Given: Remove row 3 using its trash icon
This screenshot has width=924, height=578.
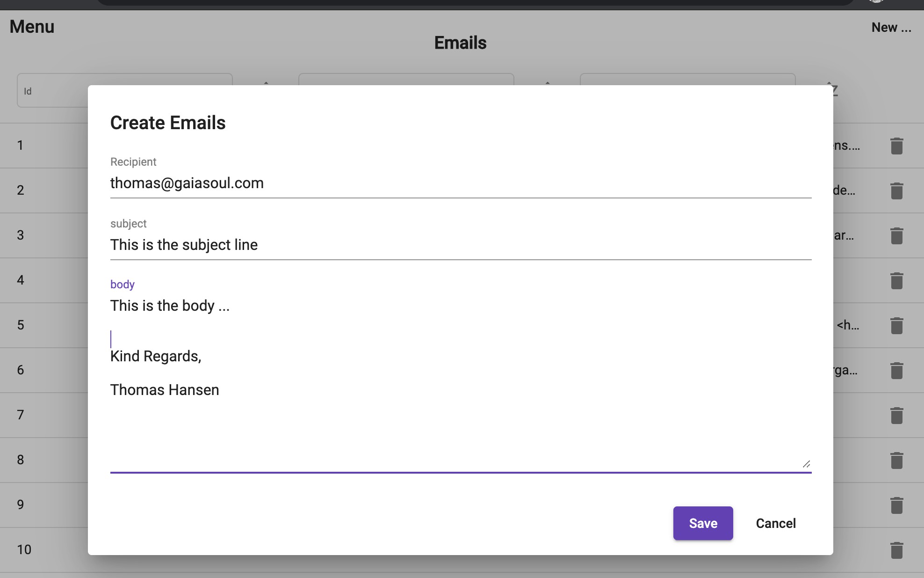Looking at the screenshot, I should coord(896,236).
